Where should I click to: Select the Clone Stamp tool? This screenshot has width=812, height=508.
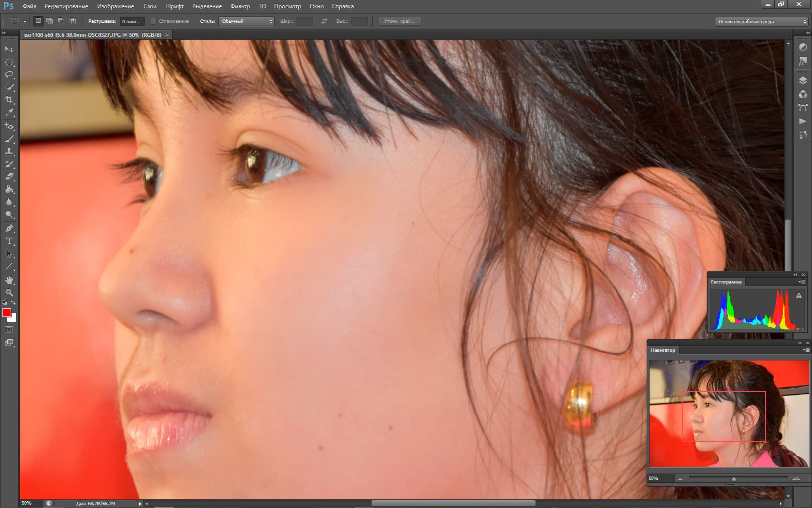point(9,151)
